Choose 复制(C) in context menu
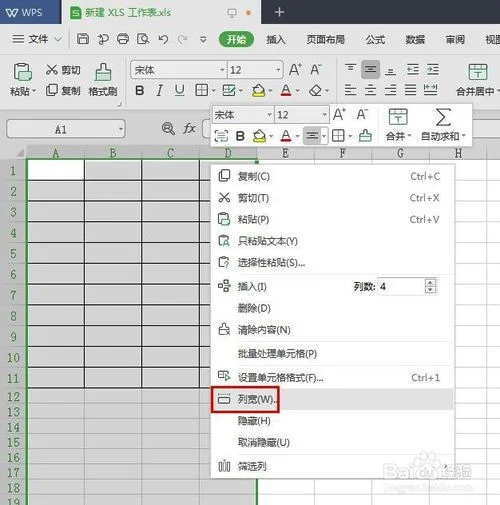The height and width of the screenshot is (505, 500). [x=332, y=176]
